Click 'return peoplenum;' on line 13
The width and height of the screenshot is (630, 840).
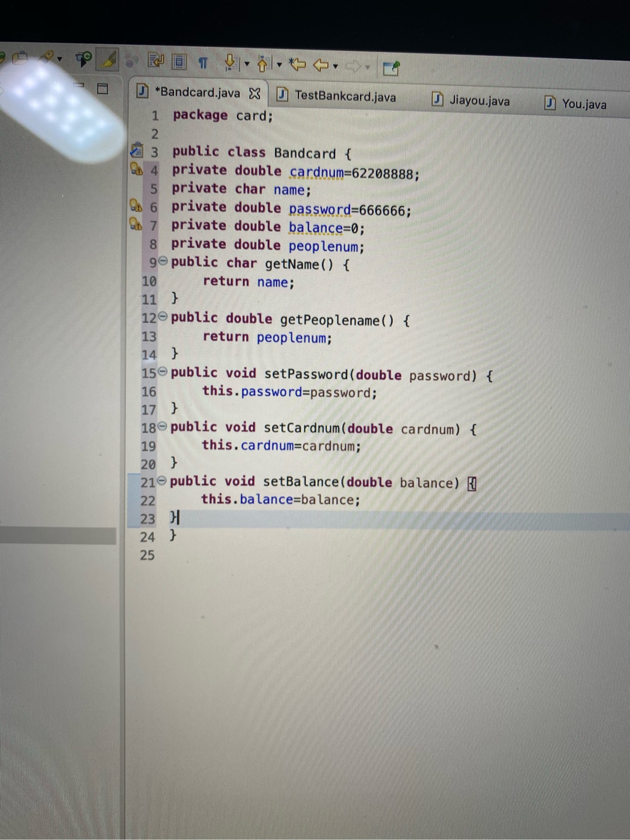tap(267, 338)
